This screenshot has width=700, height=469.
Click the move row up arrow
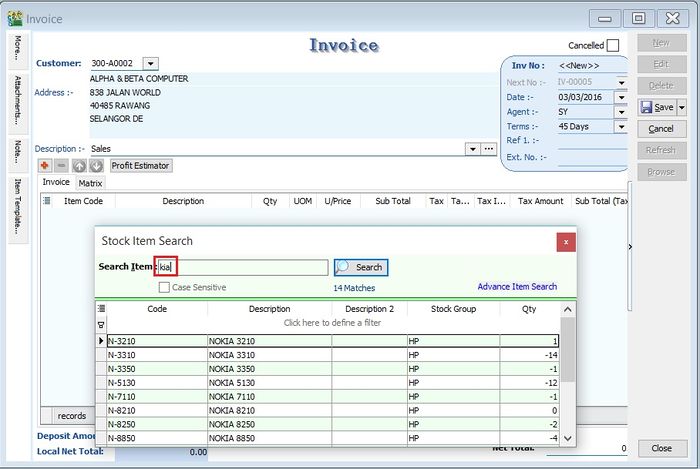pos(80,165)
